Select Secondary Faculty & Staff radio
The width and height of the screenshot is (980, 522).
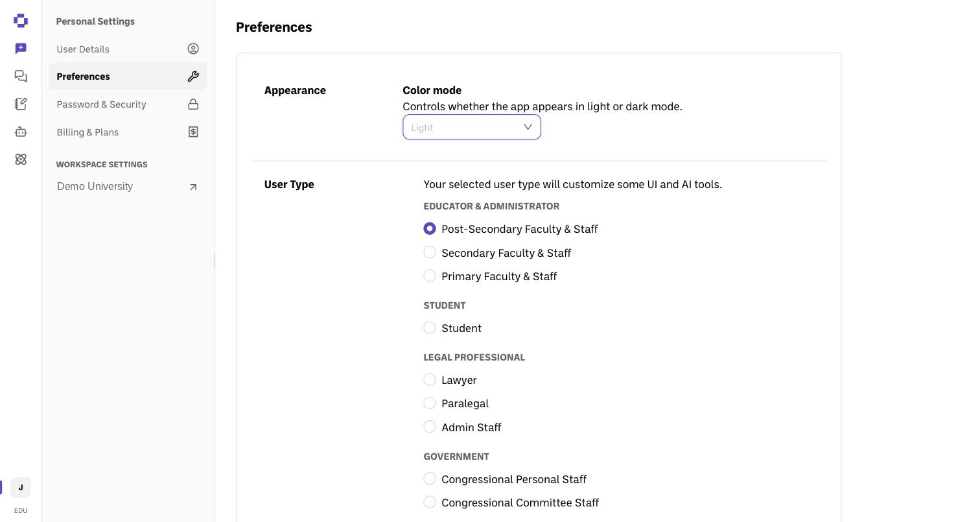[430, 252]
